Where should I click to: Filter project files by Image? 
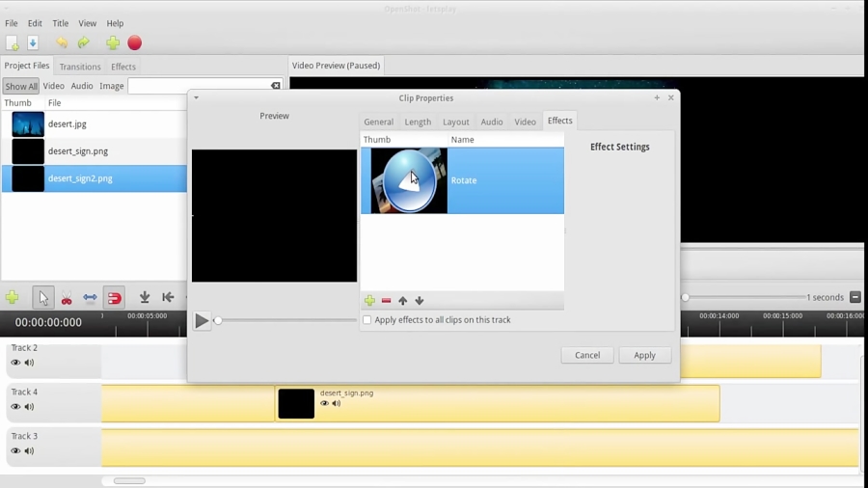click(112, 86)
